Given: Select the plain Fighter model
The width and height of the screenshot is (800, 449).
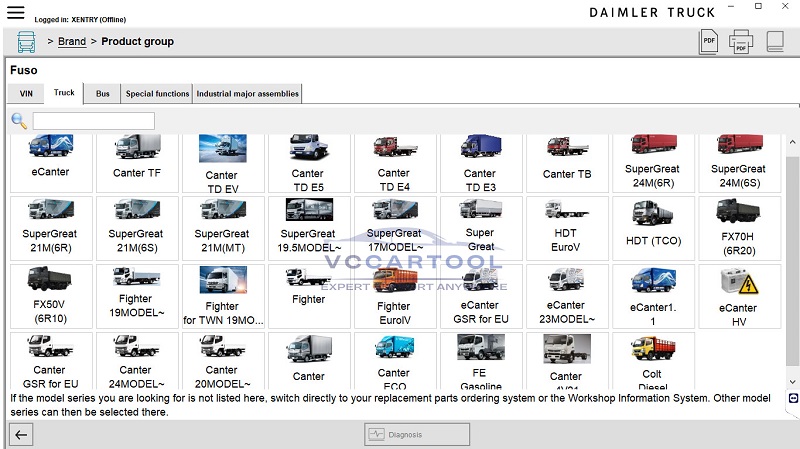Looking at the screenshot, I should pyautogui.click(x=309, y=296).
